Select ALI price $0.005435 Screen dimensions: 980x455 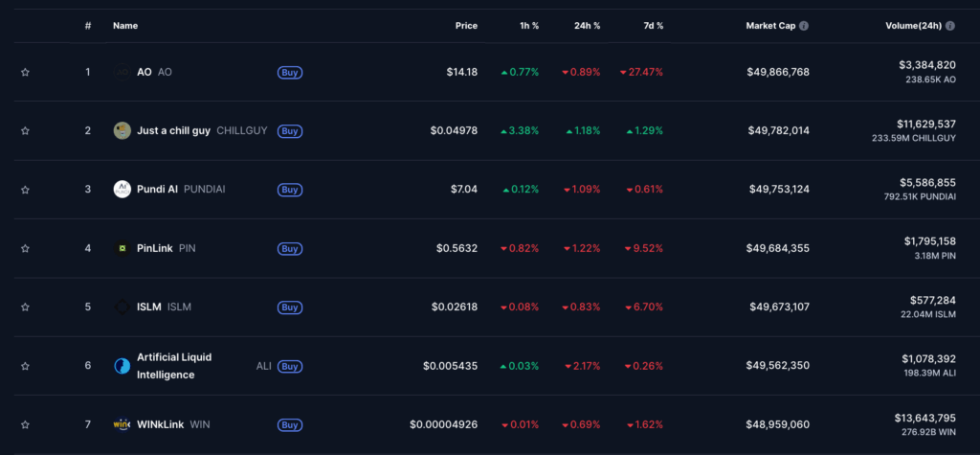[450, 366]
